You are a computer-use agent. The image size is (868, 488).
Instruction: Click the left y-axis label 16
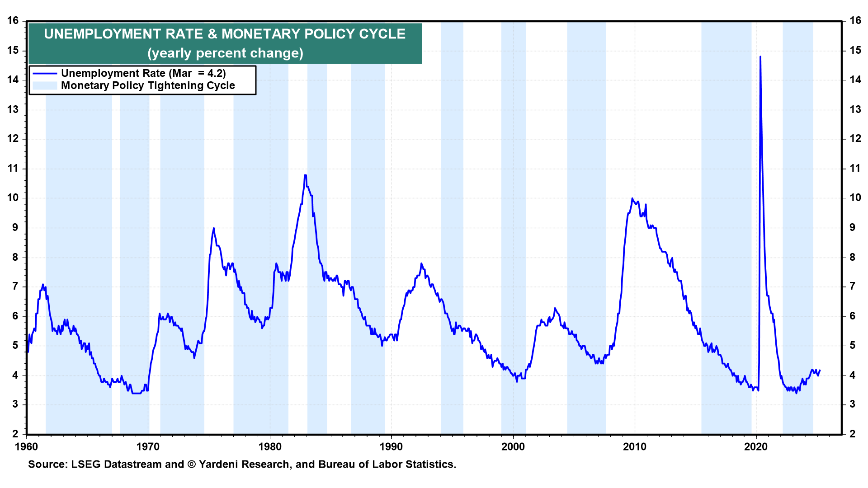[x=13, y=20]
